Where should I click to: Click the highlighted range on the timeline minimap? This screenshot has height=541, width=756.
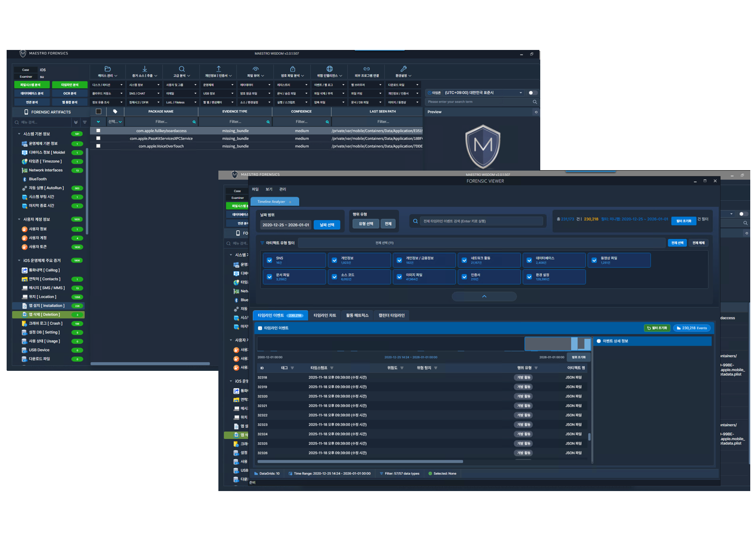(x=558, y=343)
